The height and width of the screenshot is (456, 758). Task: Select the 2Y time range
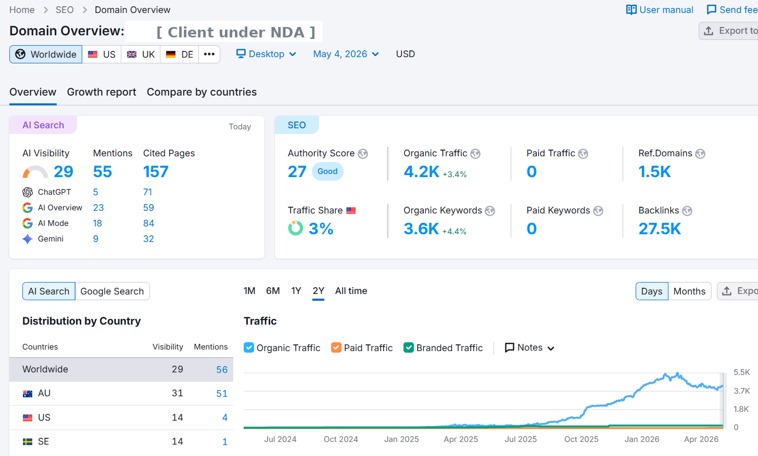click(318, 291)
